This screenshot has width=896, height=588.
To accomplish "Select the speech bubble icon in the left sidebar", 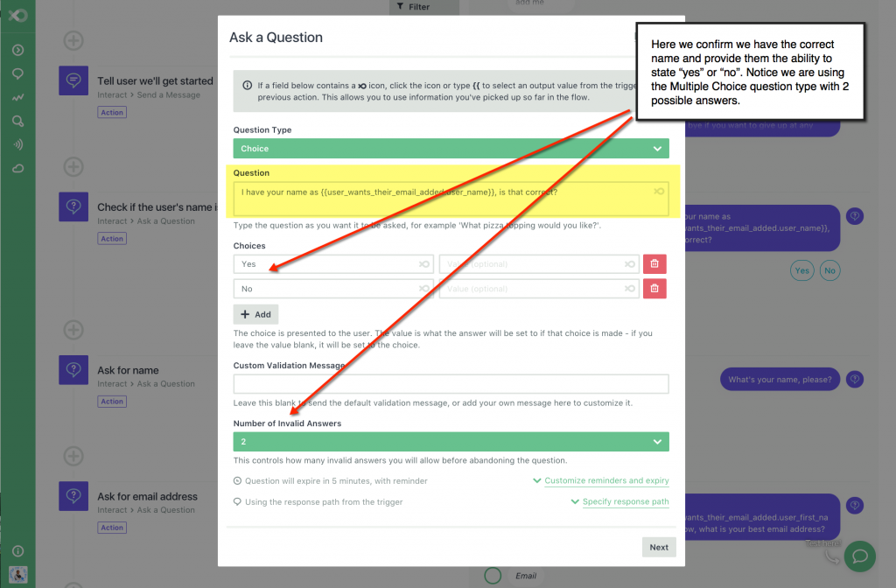I will point(17,74).
